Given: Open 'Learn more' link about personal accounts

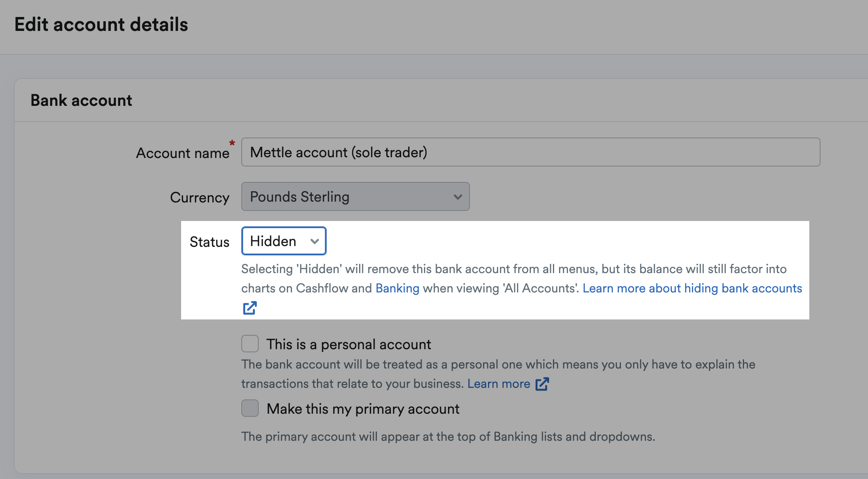Looking at the screenshot, I should tap(499, 384).
